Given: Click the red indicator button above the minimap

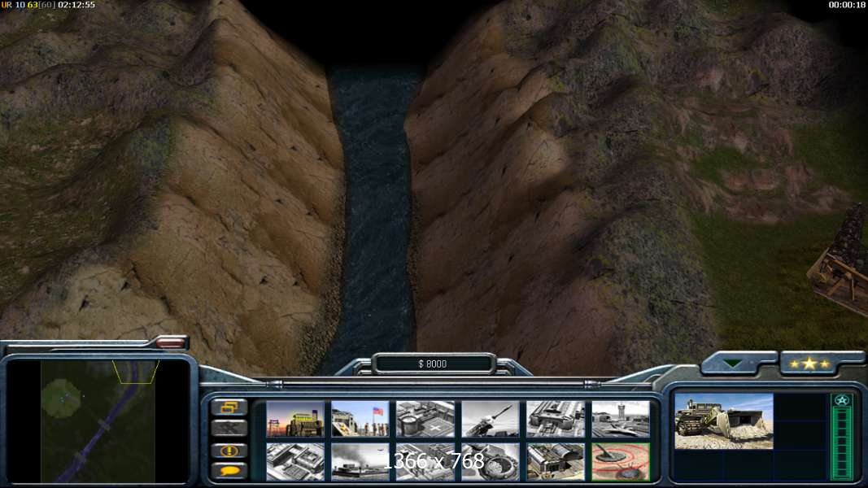Looking at the screenshot, I should (x=171, y=342).
